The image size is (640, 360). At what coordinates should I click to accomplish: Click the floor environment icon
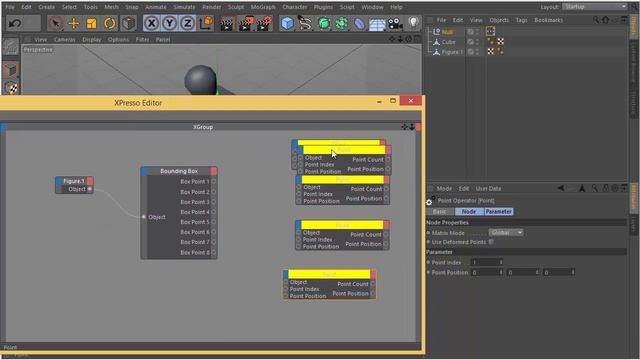pos(377,24)
